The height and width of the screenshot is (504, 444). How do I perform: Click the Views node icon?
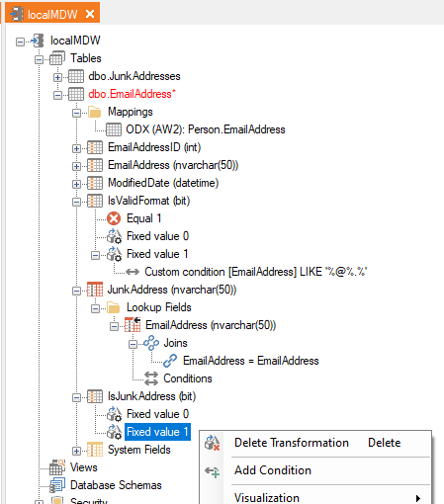(57, 467)
